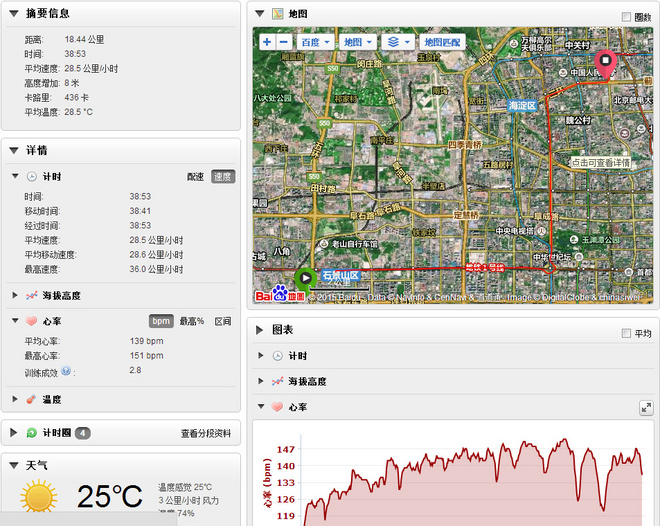Click the Baidu logo on the map
Screen dimensions: 660x526
coord(280,294)
